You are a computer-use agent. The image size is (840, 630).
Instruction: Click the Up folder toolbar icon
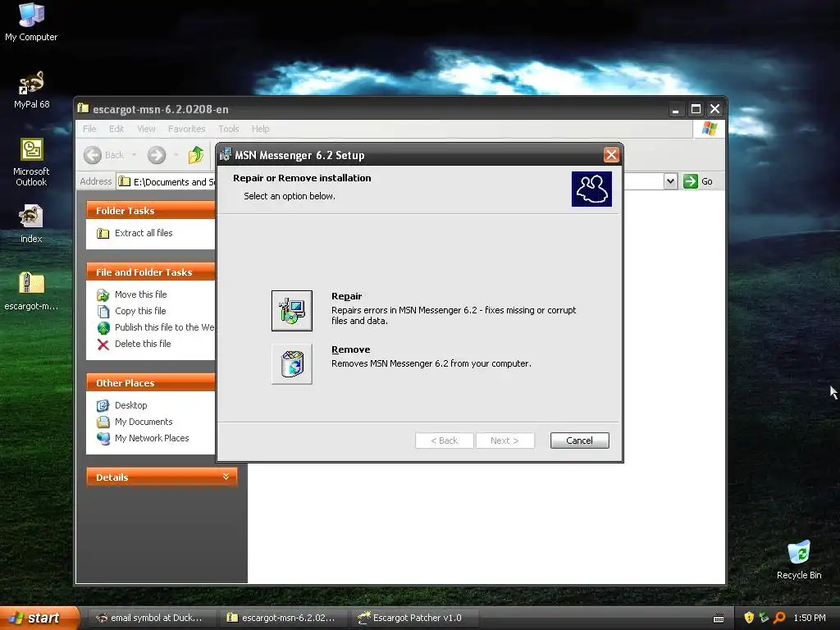click(x=196, y=155)
